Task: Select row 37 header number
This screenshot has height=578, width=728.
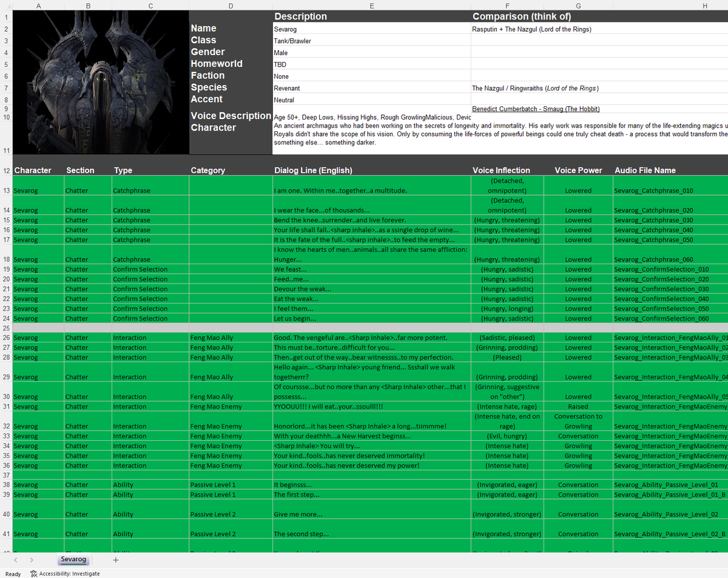Action: (x=6, y=475)
